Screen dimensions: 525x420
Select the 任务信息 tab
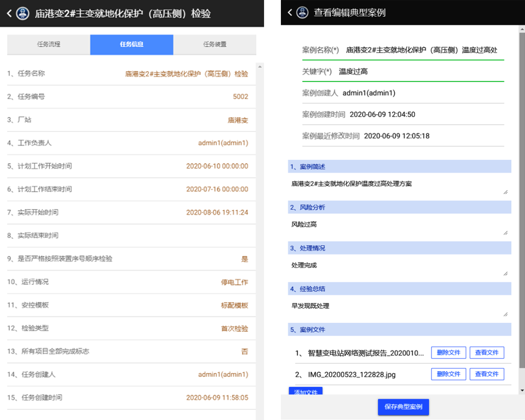point(131,45)
